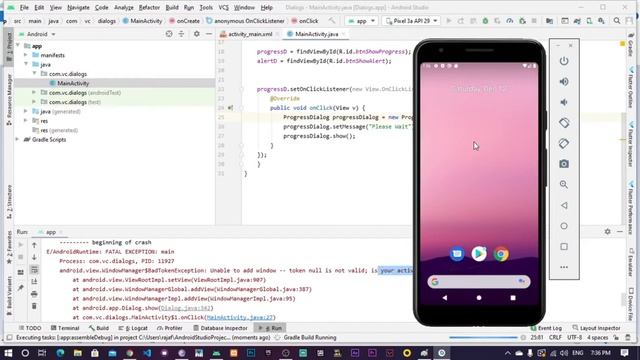This screenshot has height=360, width=640.
Task: Open the Profiler tool window
Action: [169, 328]
